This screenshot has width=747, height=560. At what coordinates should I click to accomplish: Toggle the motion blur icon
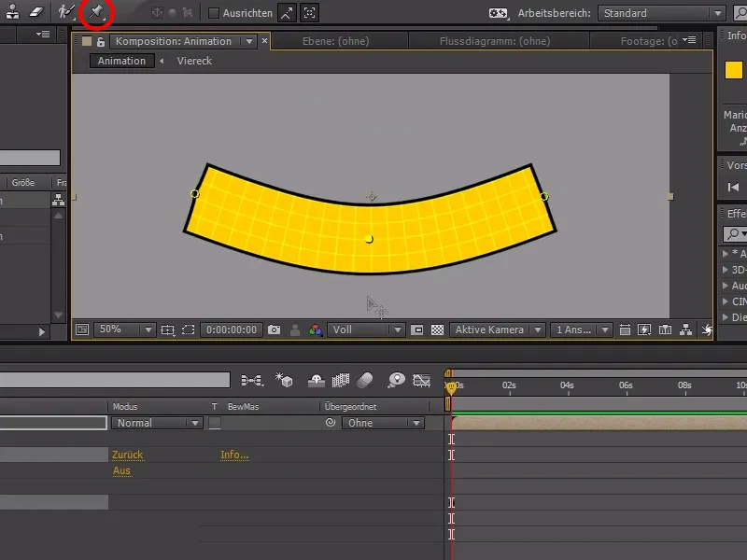click(x=365, y=380)
